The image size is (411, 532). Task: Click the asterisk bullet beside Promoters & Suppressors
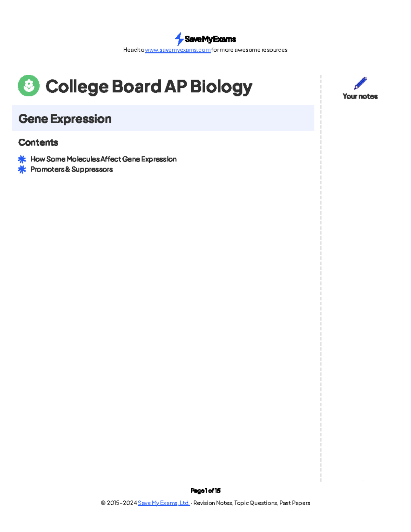coord(22,170)
